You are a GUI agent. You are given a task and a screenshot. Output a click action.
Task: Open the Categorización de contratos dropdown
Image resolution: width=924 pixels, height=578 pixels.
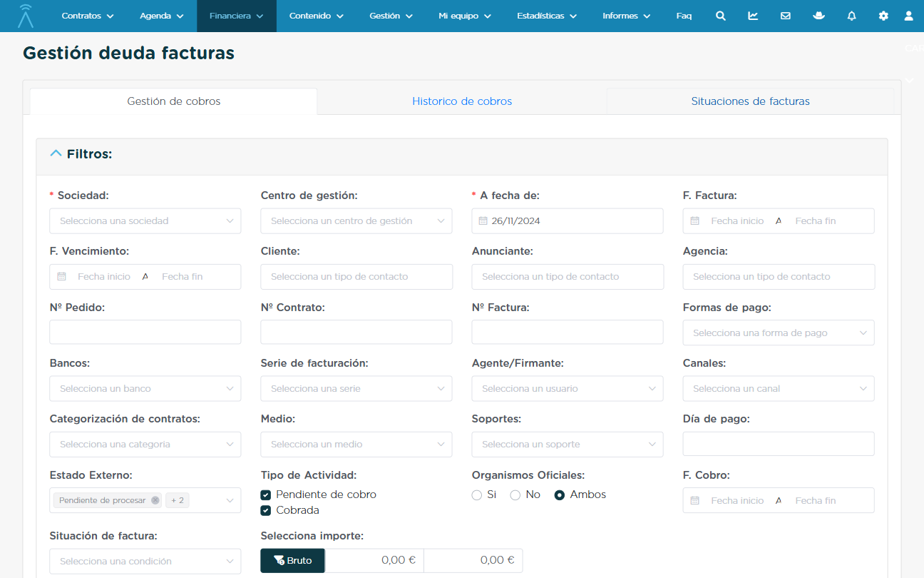point(145,445)
